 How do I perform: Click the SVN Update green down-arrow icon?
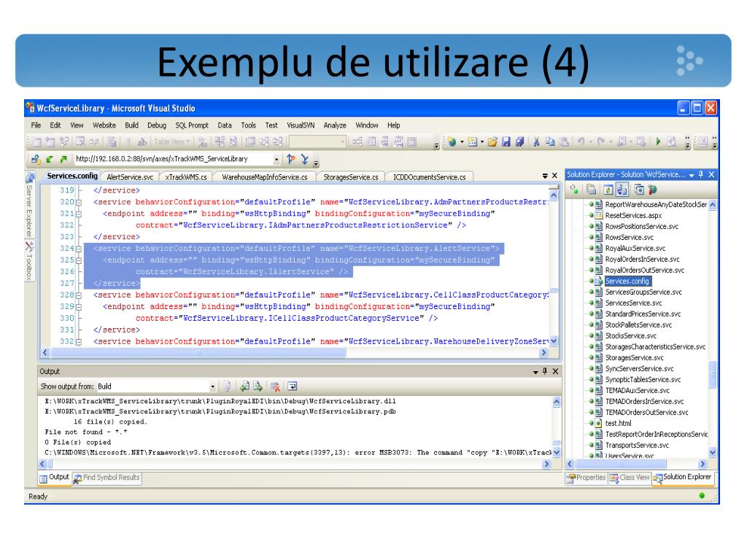49,160
